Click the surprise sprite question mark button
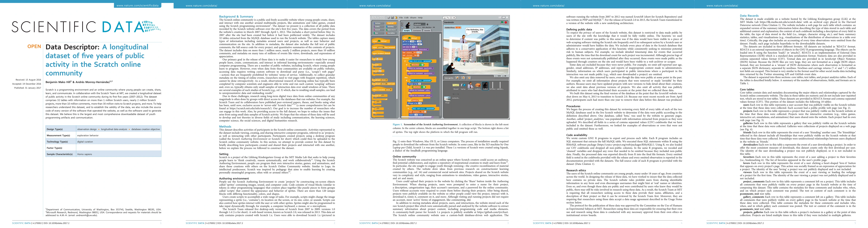868x228 pixels. tap(469, 78)
